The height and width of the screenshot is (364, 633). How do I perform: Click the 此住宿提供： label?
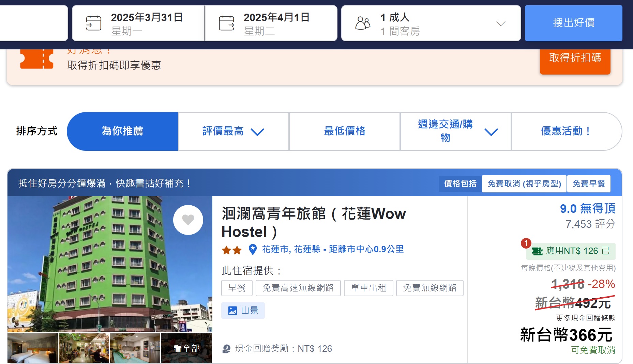click(252, 271)
